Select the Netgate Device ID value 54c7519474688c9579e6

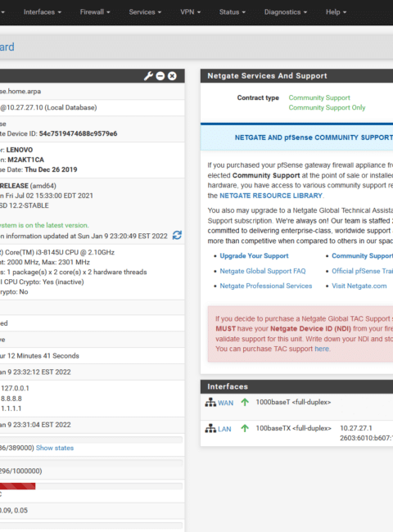pos(78,133)
